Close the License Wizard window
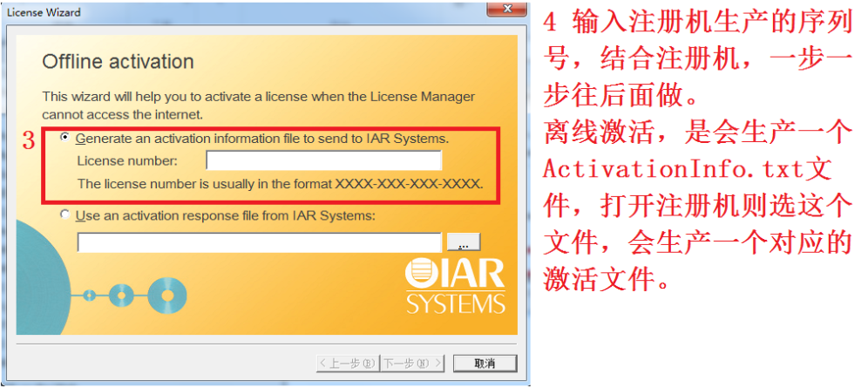868x388 pixels. click(x=506, y=9)
